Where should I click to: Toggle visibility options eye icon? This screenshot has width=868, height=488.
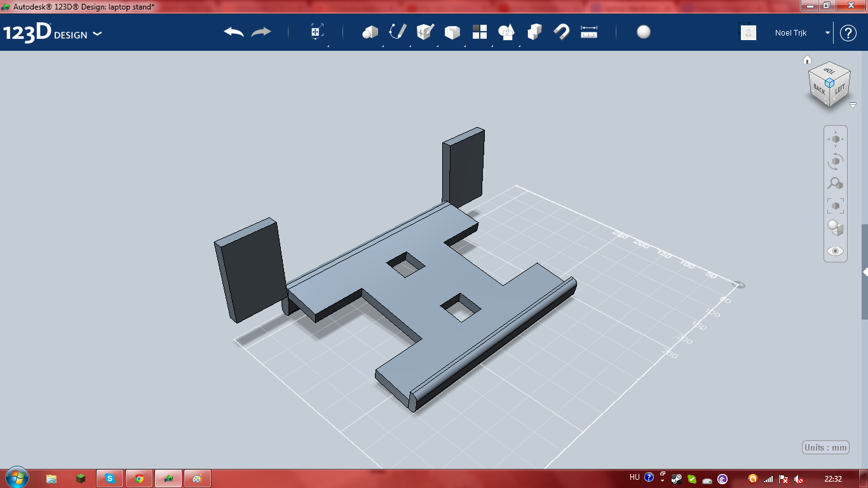836,251
